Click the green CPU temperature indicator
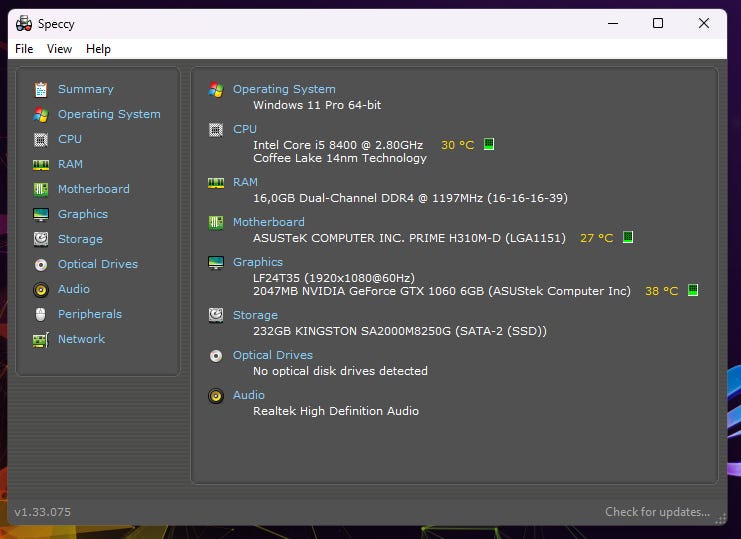The width and height of the screenshot is (741, 539). [489, 145]
